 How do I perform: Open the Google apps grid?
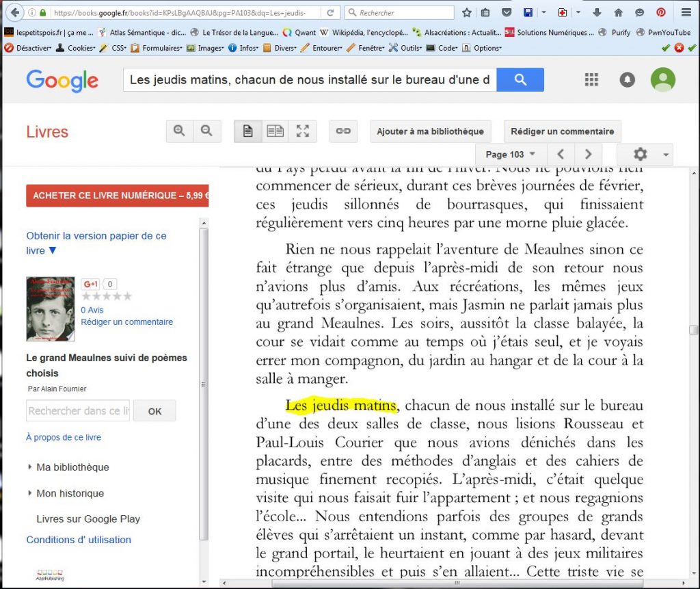(x=591, y=80)
